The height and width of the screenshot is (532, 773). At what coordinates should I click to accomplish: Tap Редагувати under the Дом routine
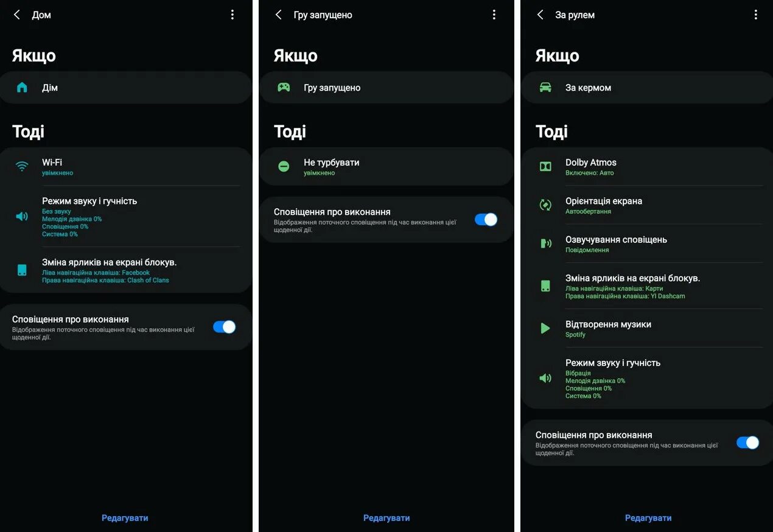125,518
